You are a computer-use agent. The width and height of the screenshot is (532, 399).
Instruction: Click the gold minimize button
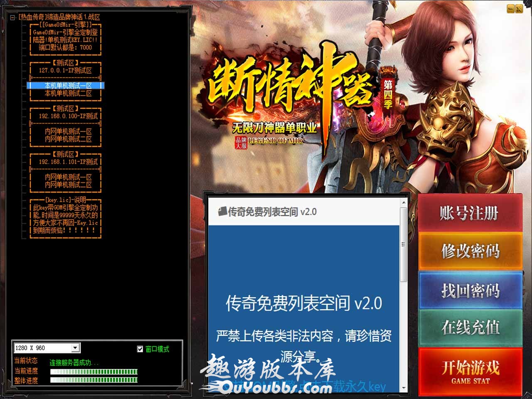pyautogui.click(x=511, y=8)
